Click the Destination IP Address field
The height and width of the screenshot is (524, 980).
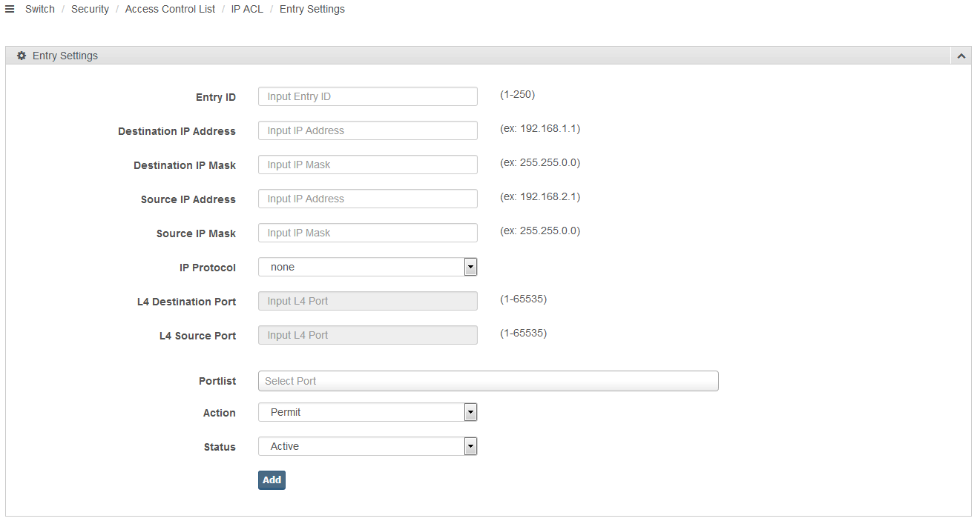point(367,130)
